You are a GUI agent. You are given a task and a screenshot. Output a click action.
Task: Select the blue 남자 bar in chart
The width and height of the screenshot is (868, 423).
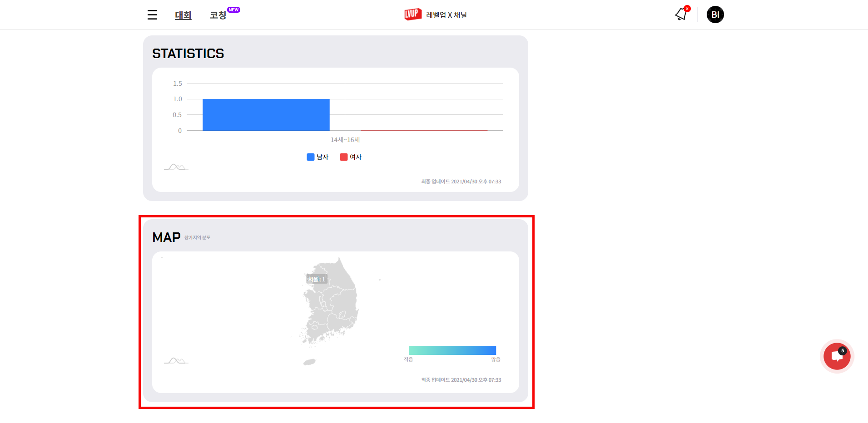point(266,115)
